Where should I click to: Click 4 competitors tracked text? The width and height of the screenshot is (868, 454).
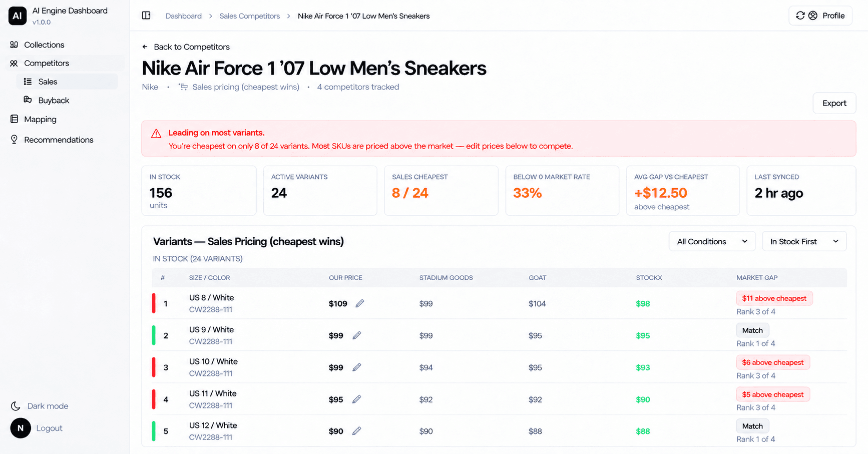(x=358, y=87)
